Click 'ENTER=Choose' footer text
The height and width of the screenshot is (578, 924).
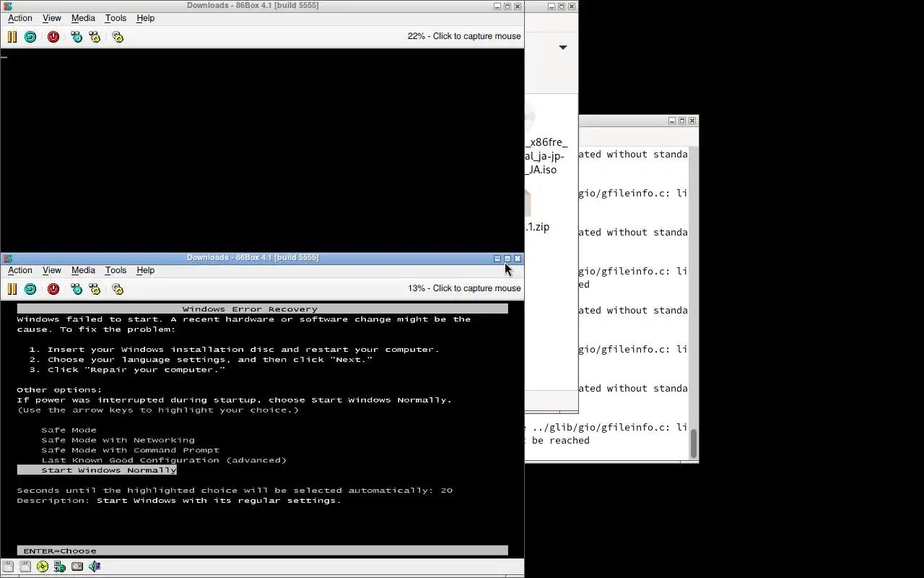pyautogui.click(x=60, y=551)
